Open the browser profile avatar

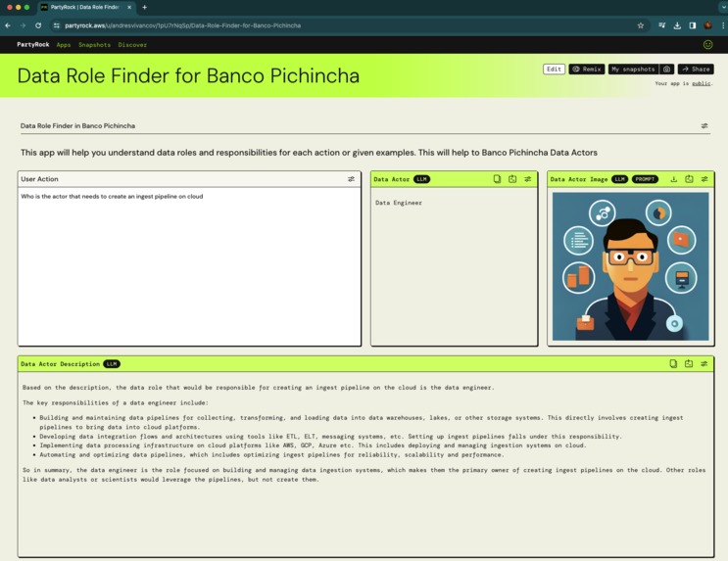(x=707, y=25)
